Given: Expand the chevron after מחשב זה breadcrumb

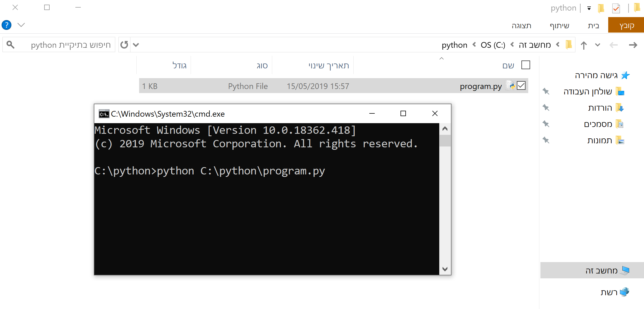Looking at the screenshot, I should 512,44.
